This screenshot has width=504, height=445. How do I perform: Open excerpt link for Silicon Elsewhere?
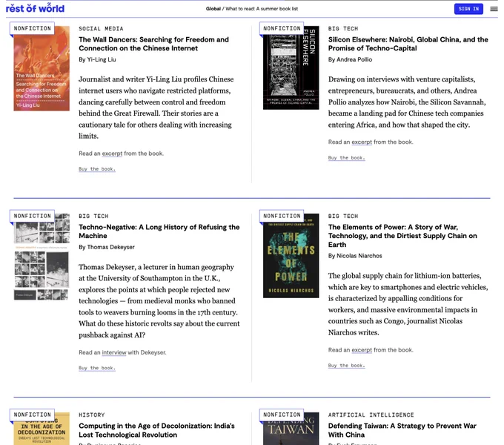pyautogui.click(x=362, y=142)
